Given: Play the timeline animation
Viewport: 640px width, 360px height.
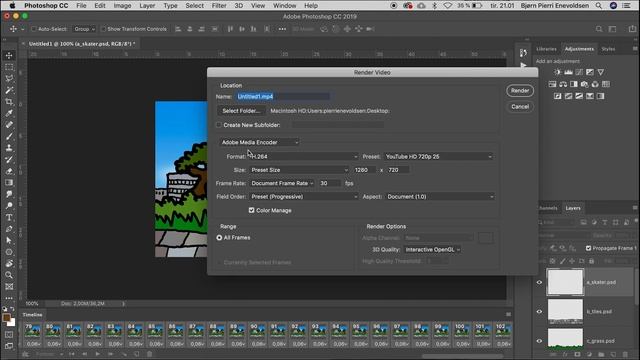Looking at the screenshot, I should tap(98, 354).
